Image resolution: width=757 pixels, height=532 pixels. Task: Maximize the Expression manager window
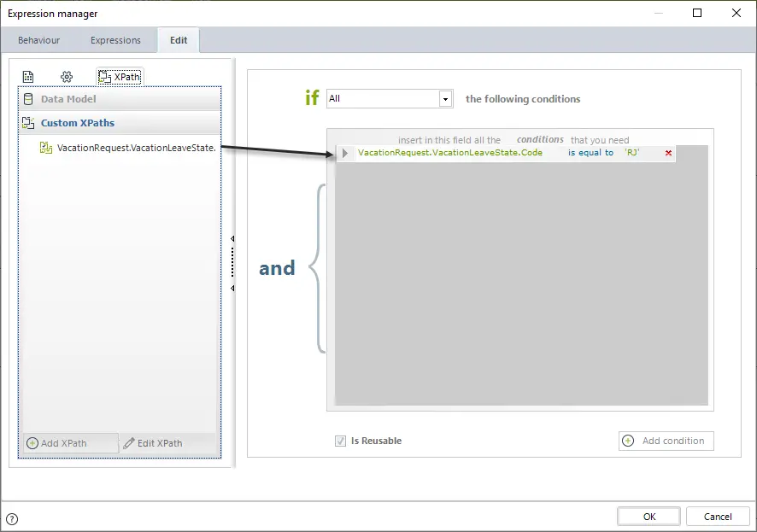[x=697, y=13]
